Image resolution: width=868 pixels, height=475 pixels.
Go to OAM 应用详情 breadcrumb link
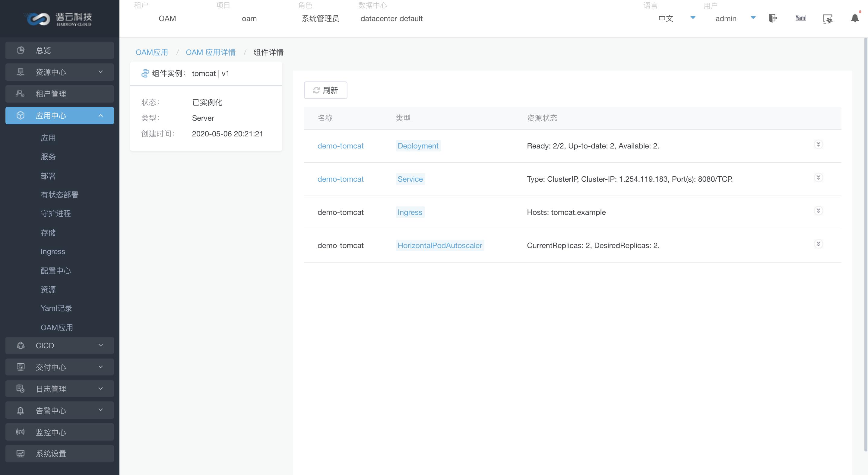[x=211, y=52]
